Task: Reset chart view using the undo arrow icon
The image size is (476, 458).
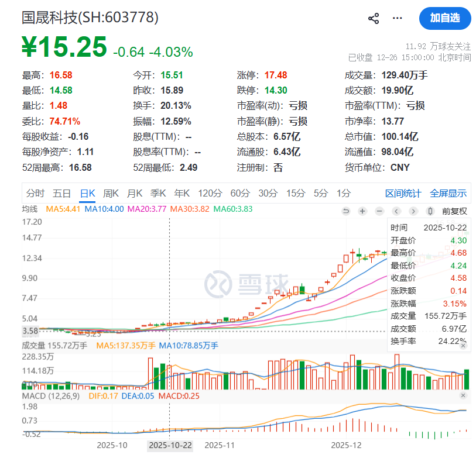Action: click(345, 211)
